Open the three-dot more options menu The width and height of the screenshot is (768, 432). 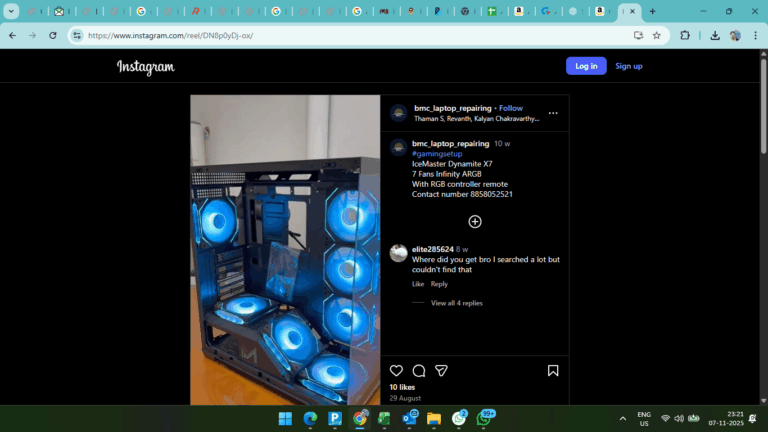[553, 113]
